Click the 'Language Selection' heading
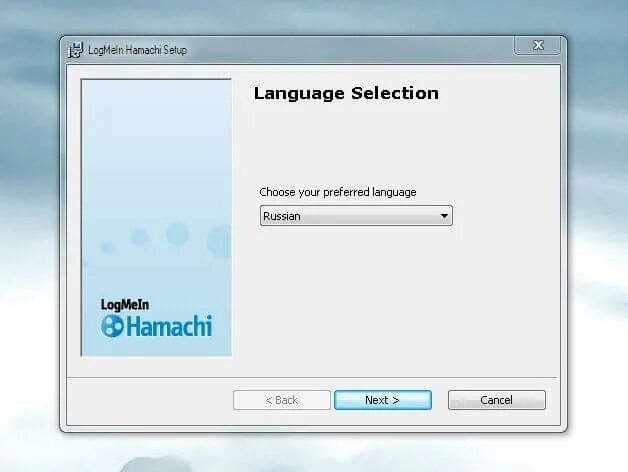The height and width of the screenshot is (472, 628). 346,93
